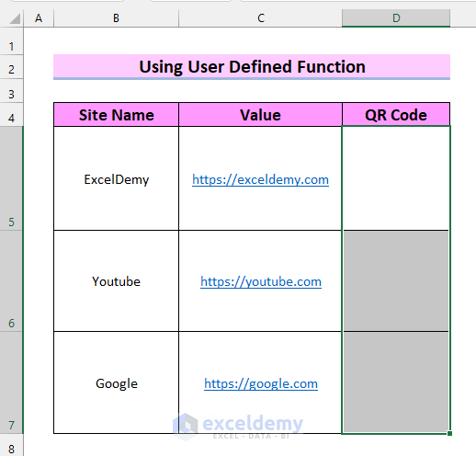Select the empty QR Code cell for ExcelDemy
Image resolution: width=476 pixels, height=456 pixels.
pos(396,178)
